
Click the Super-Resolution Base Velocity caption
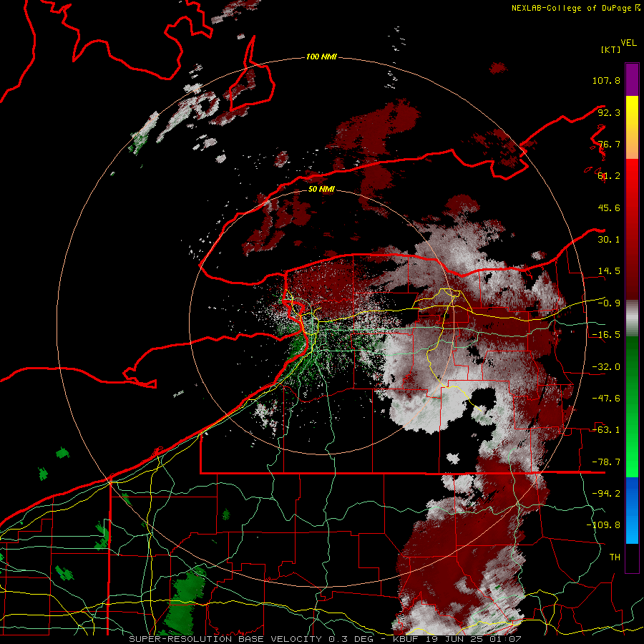pos(326,639)
